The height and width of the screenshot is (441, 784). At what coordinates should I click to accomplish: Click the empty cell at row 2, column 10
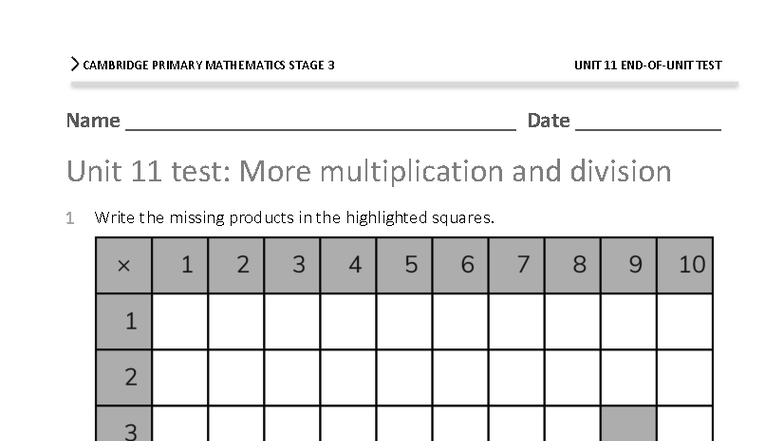(685, 377)
